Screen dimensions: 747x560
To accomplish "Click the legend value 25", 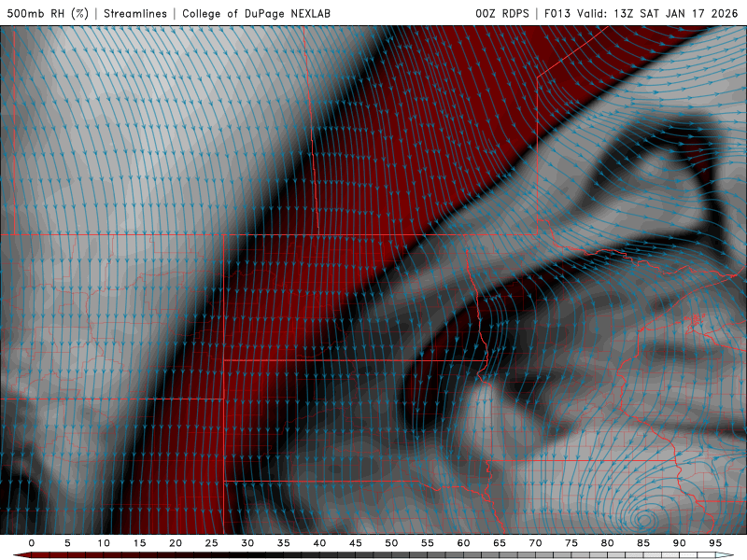I will [x=212, y=543].
